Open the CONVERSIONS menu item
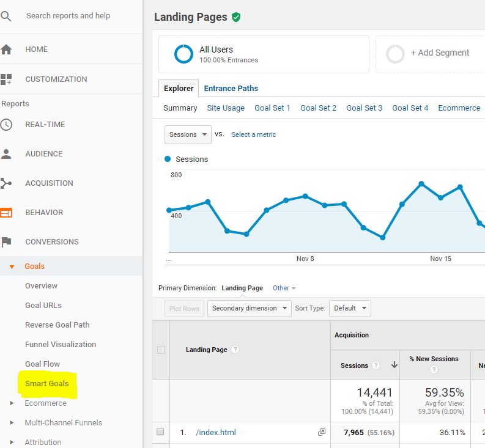 52,242
